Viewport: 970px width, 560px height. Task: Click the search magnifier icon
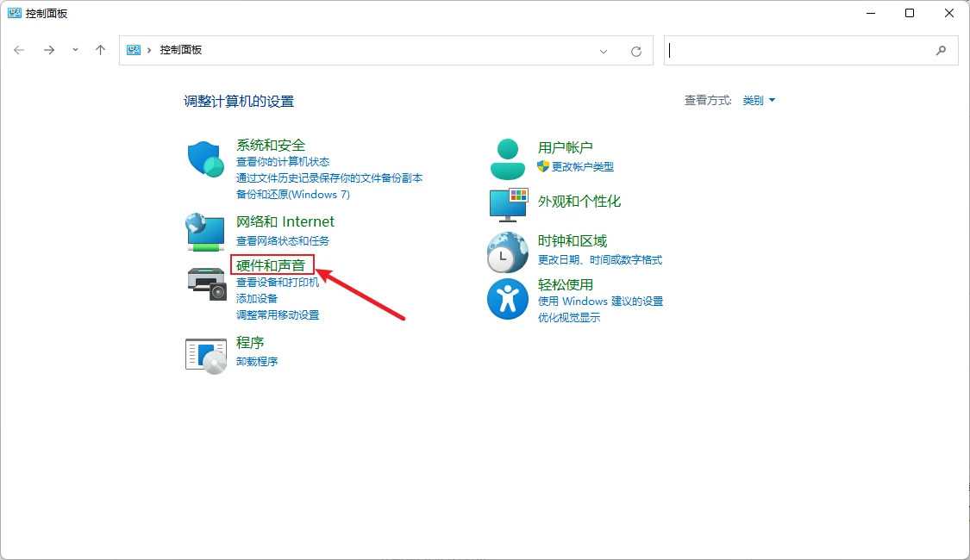tap(941, 51)
